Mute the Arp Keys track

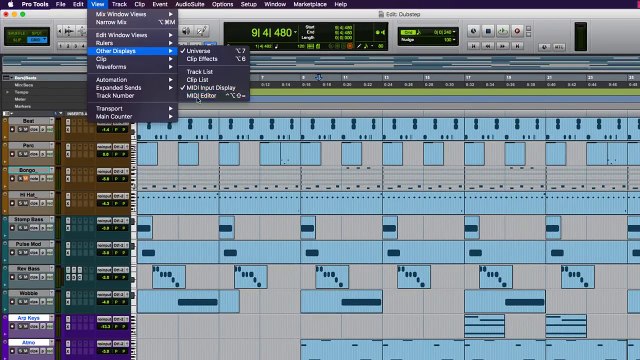coord(26,326)
